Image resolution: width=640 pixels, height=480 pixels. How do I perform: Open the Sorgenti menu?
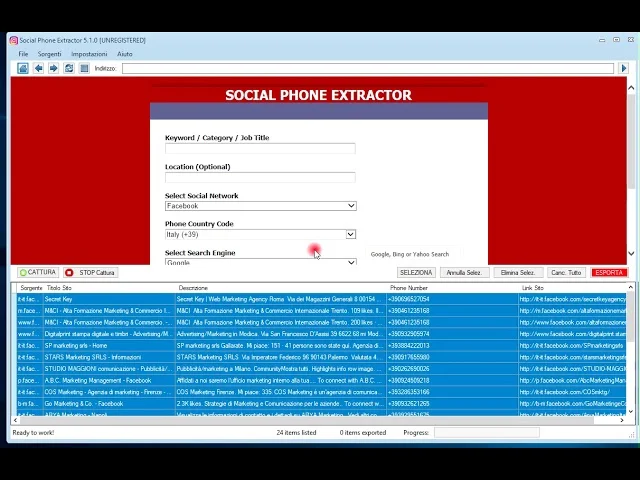point(49,54)
